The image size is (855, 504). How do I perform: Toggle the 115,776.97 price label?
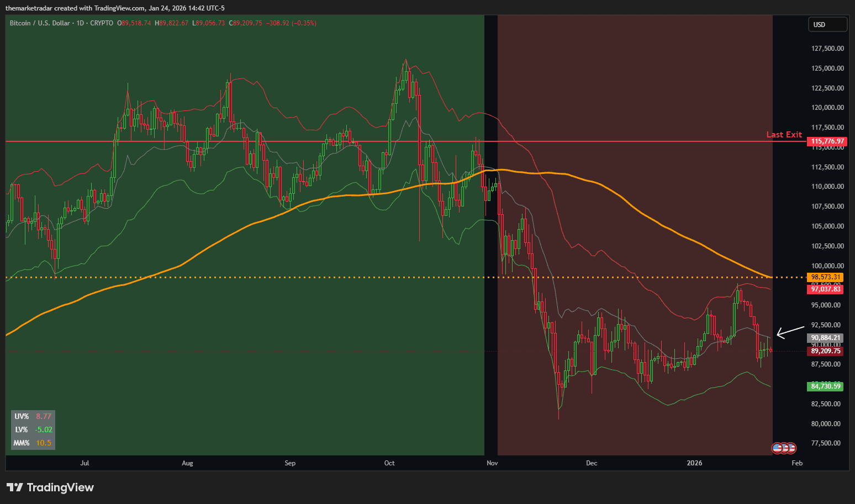826,141
